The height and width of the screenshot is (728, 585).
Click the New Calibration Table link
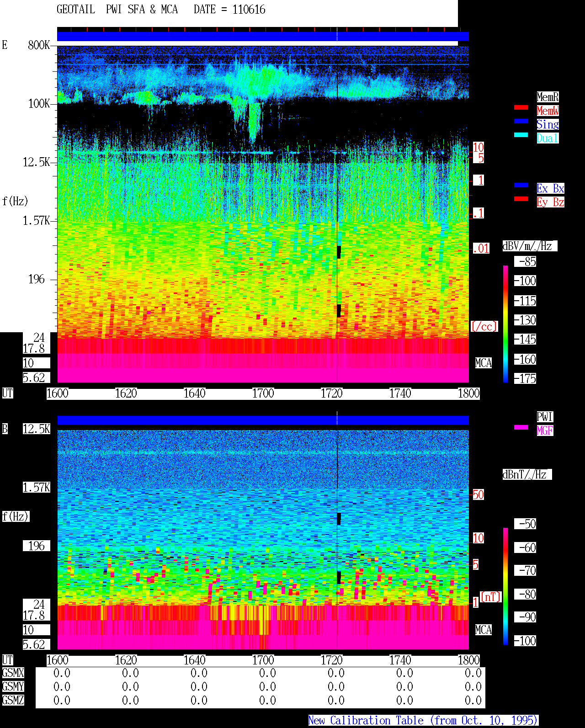(x=423, y=721)
